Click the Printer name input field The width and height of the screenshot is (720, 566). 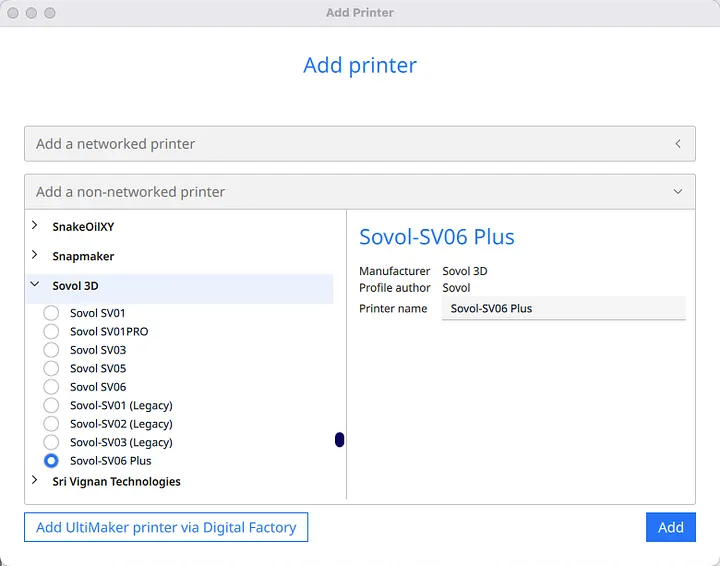(563, 308)
